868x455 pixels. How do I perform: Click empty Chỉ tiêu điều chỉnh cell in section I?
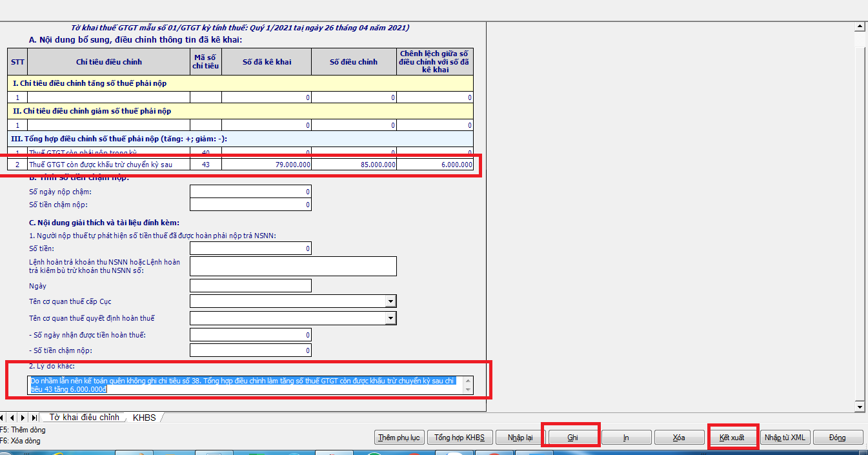point(109,97)
